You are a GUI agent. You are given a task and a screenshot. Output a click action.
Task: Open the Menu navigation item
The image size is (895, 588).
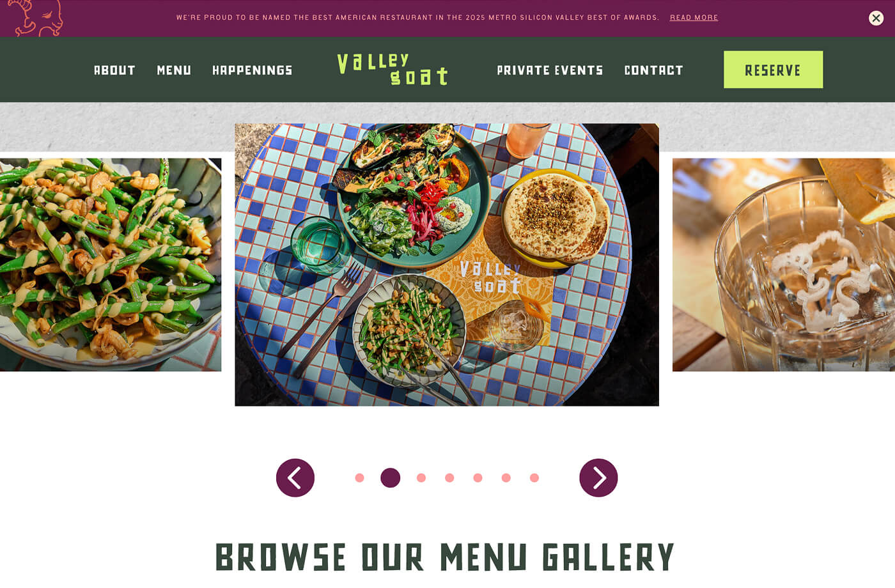coord(174,70)
